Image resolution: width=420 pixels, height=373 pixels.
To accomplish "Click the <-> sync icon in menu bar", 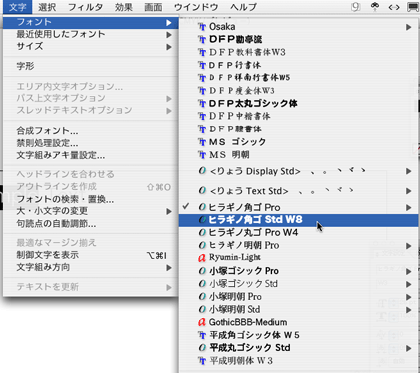I will (394, 7).
